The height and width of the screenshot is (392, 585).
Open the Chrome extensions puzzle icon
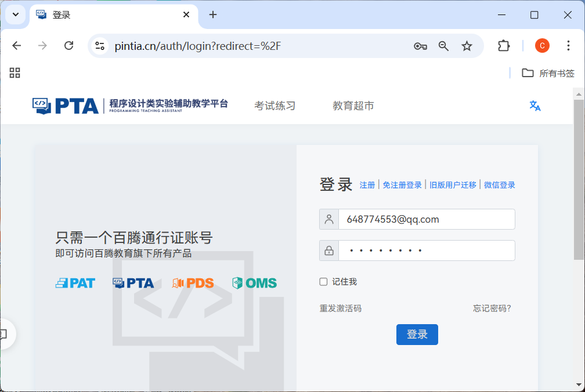coord(504,46)
